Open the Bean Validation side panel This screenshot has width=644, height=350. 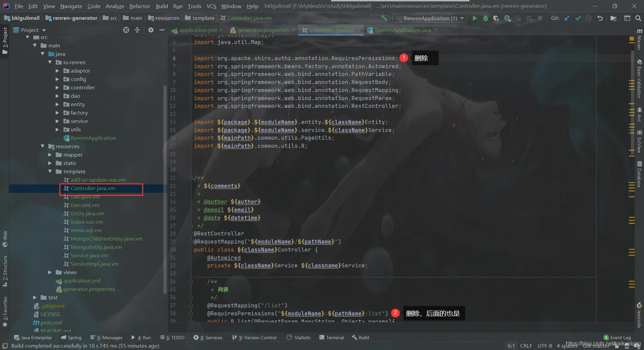click(639, 79)
